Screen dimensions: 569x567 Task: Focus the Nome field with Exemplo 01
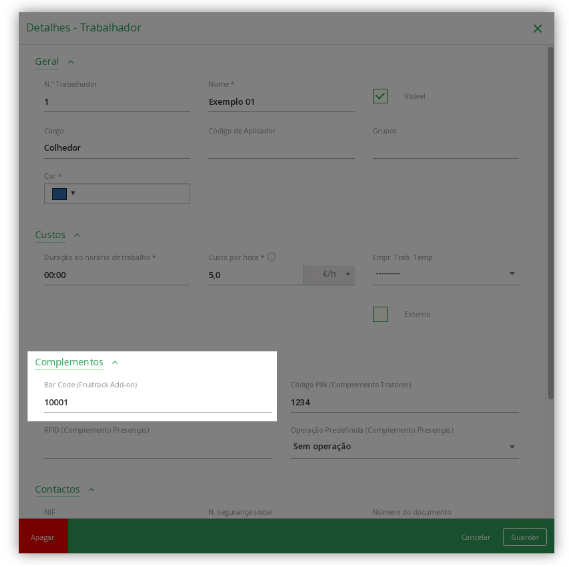pyautogui.click(x=281, y=102)
